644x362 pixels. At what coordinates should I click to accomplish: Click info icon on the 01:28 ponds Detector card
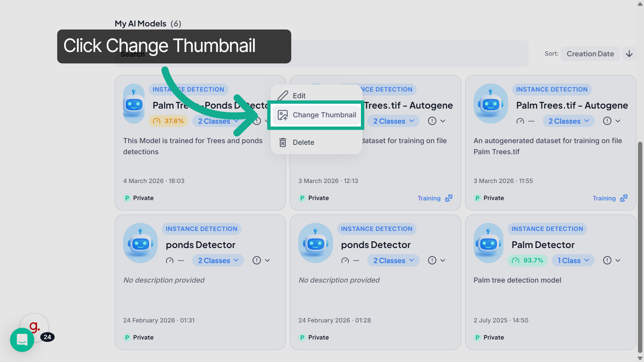(x=432, y=260)
